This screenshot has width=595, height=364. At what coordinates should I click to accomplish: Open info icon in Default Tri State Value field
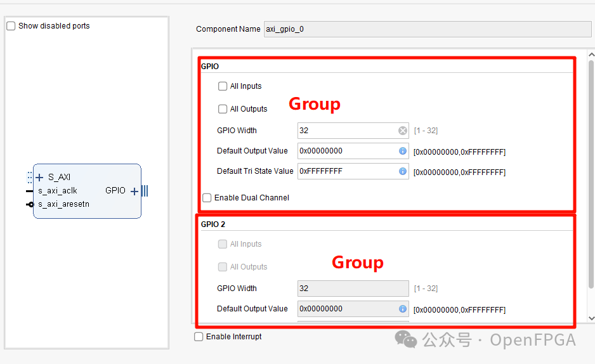403,171
